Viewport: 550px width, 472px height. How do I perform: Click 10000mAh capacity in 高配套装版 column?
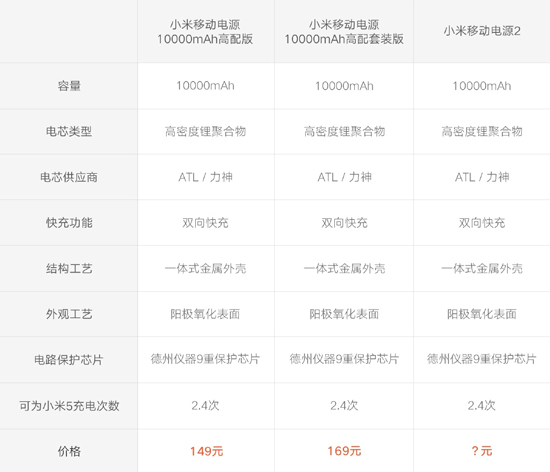click(x=344, y=86)
